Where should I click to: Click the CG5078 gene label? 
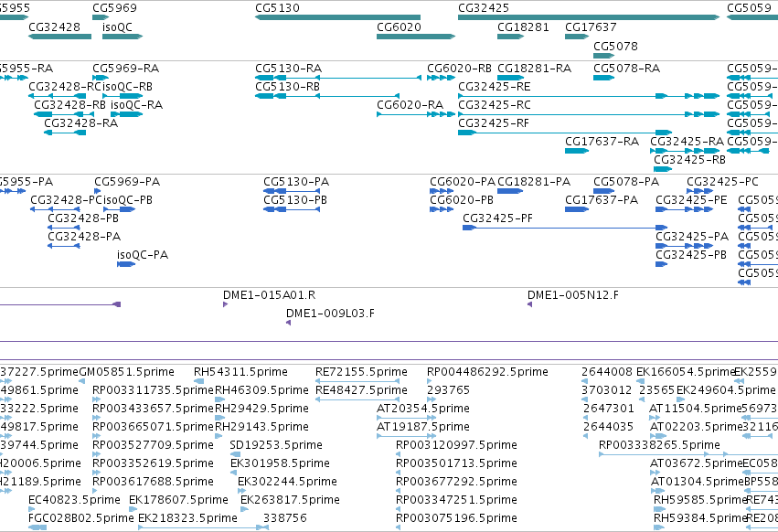tap(616, 46)
